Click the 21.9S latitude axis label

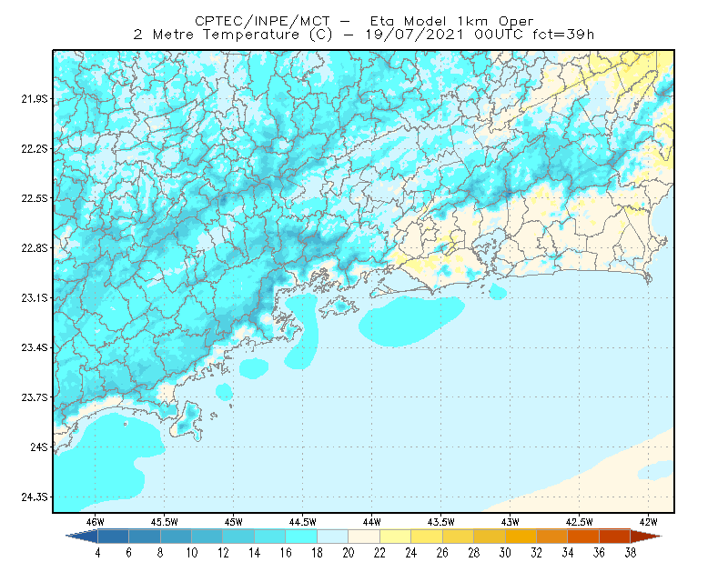point(35,99)
